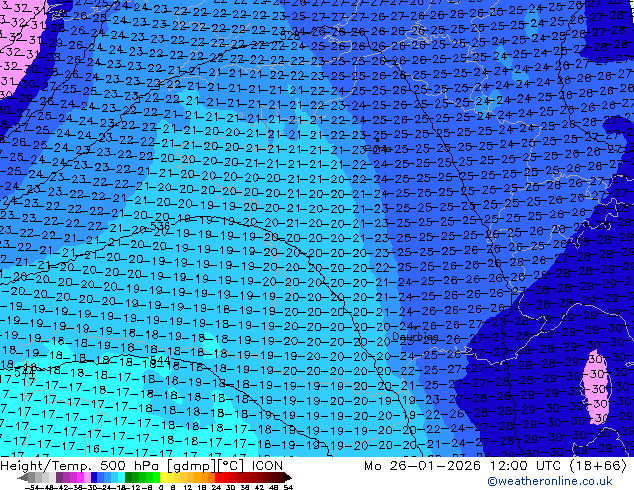The image size is (634, 490).
Task: Click the yellow swatch in color legend
Action: [x=163, y=477]
